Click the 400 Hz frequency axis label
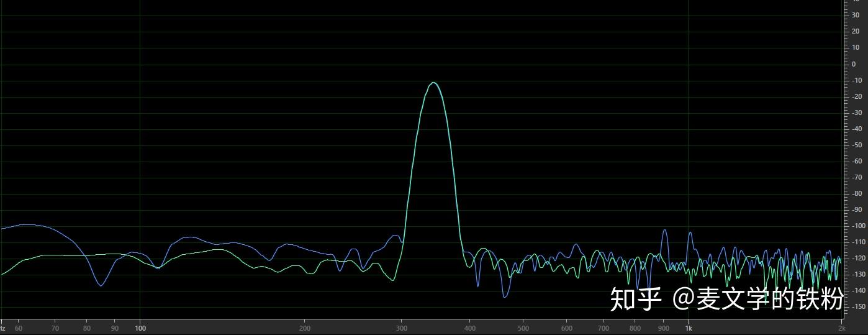Screen dimensions: 868x335 tap(470, 328)
